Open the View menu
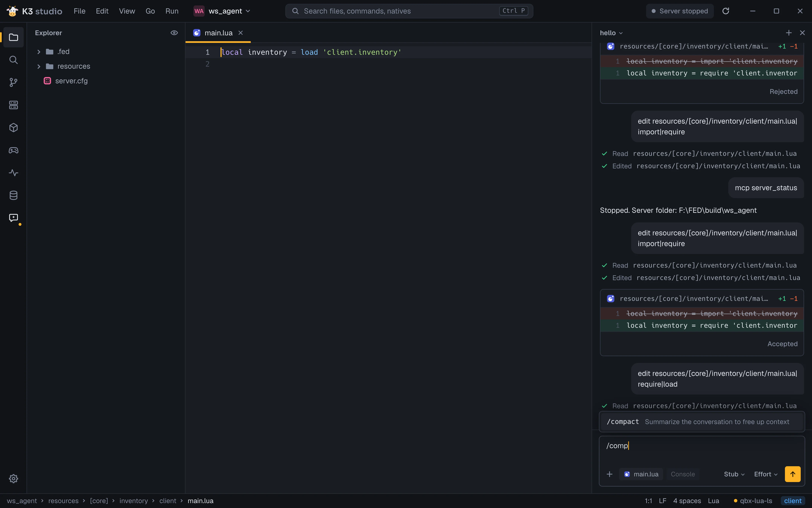The width and height of the screenshot is (812, 508). (x=127, y=11)
